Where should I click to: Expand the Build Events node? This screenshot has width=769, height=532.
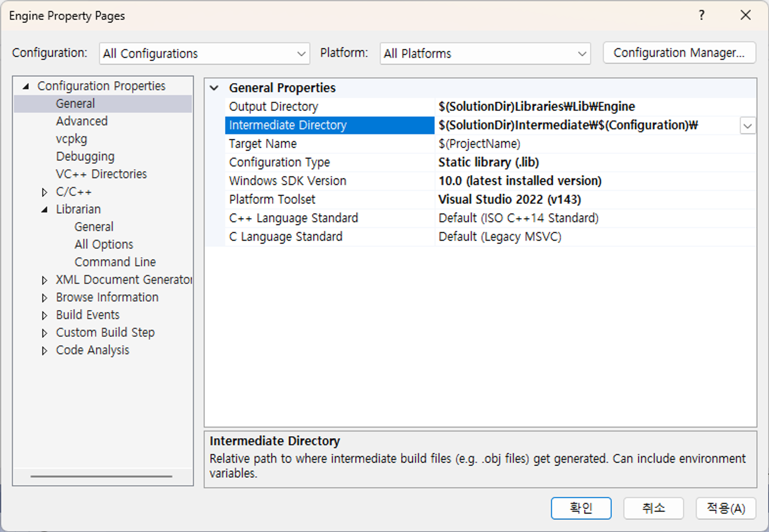(44, 316)
